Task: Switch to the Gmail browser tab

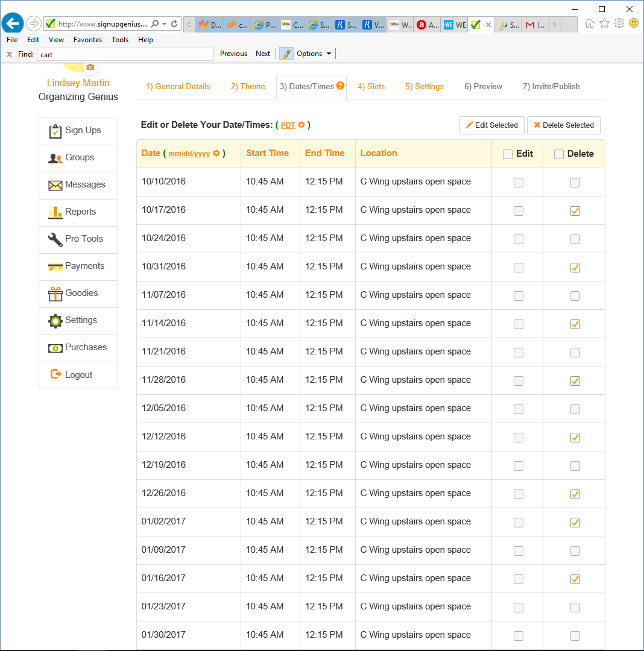Action: tap(535, 25)
